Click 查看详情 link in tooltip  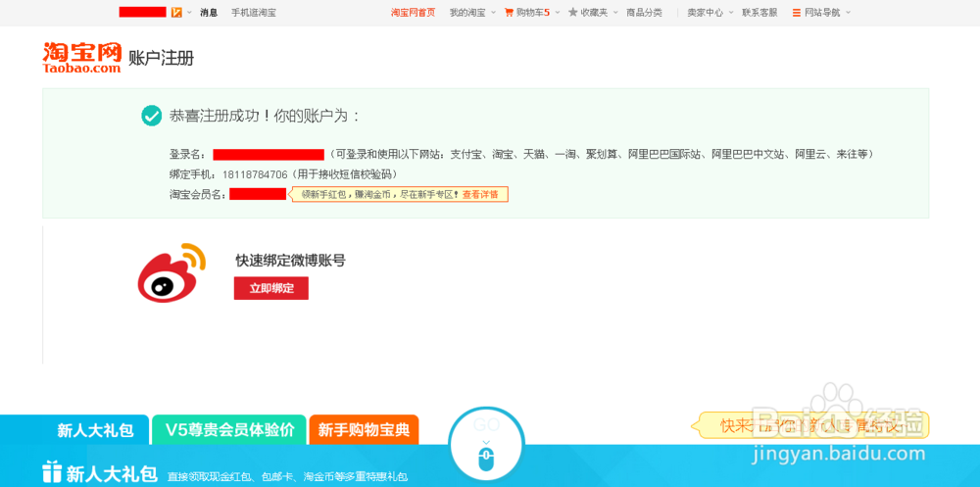[x=480, y=194]
